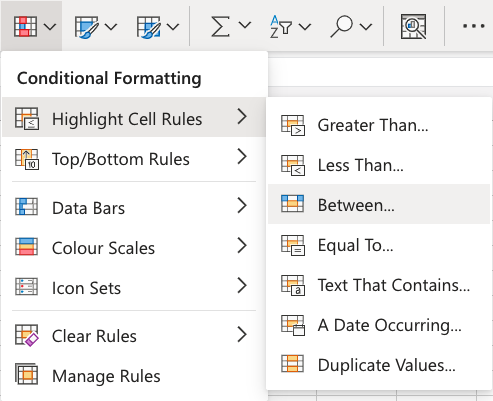The image size is (493, 401).
Task: Select the Between... rule
Action: pyautogui.click(x=379, y=204)
